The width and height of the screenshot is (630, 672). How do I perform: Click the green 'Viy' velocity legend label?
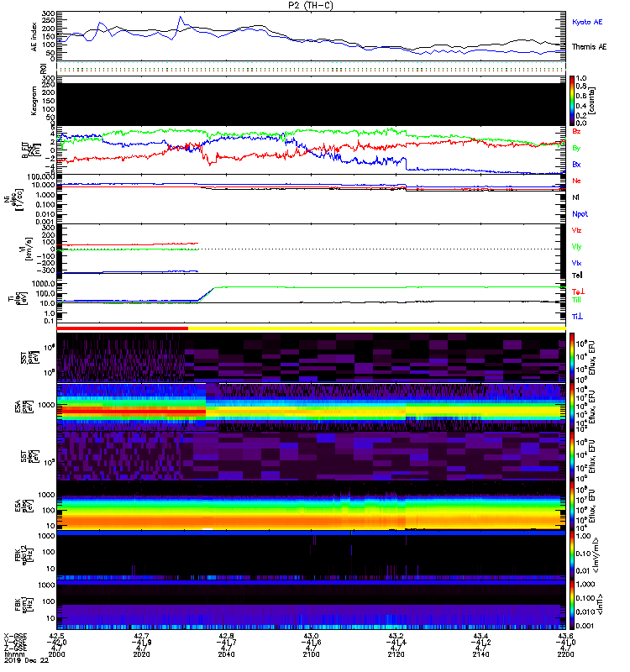(x=576, y=247)
